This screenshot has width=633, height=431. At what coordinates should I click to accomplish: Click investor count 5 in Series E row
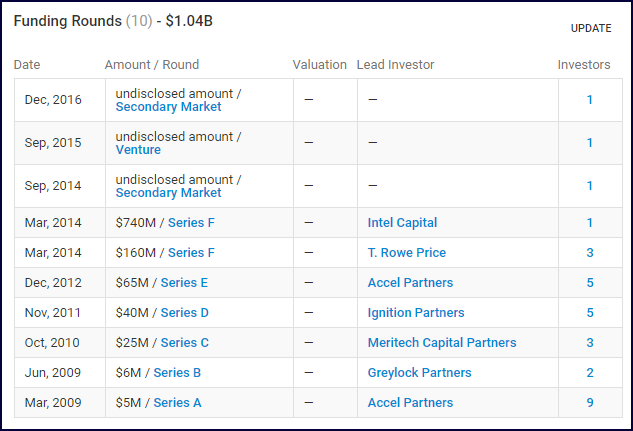(590, 282)
